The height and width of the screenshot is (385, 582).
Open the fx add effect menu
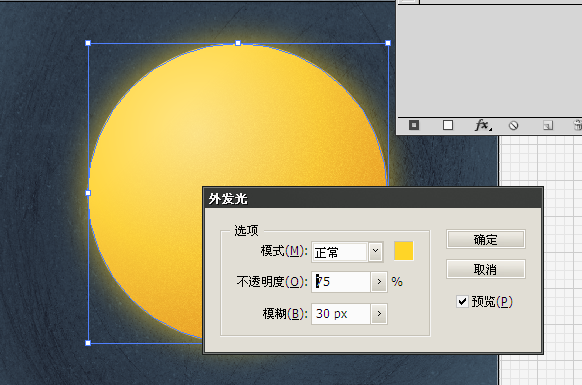(x=483, y=125)
